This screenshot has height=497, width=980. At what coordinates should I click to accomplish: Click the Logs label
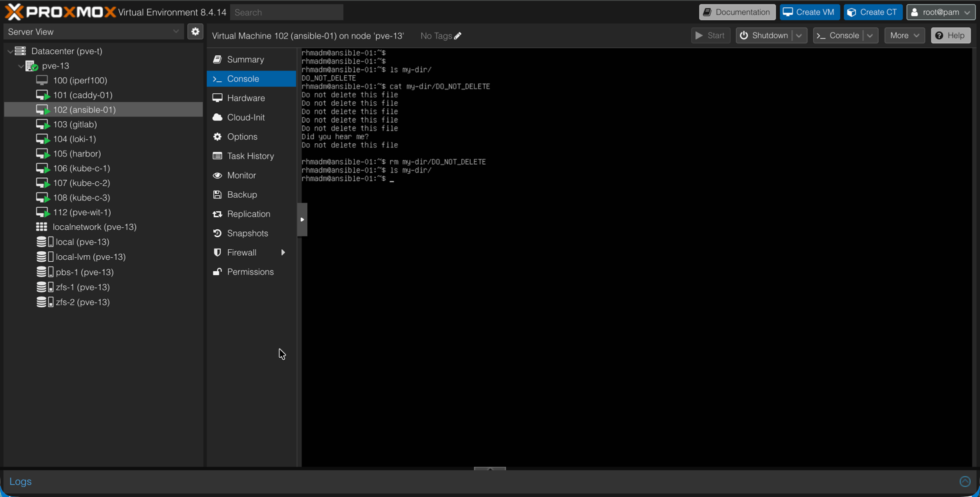tap(21, 481)
